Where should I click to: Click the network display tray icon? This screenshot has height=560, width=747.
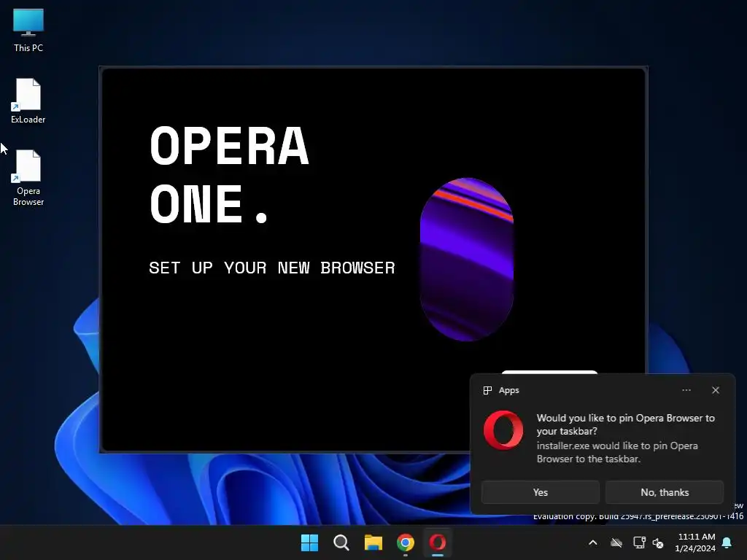tap(639, 542)
